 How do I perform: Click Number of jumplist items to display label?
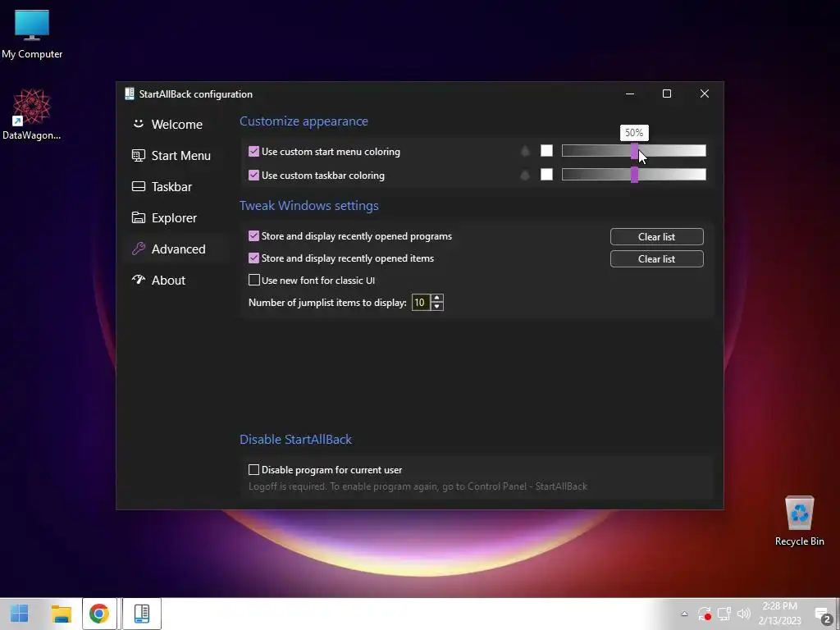click(x=328, y=303)
